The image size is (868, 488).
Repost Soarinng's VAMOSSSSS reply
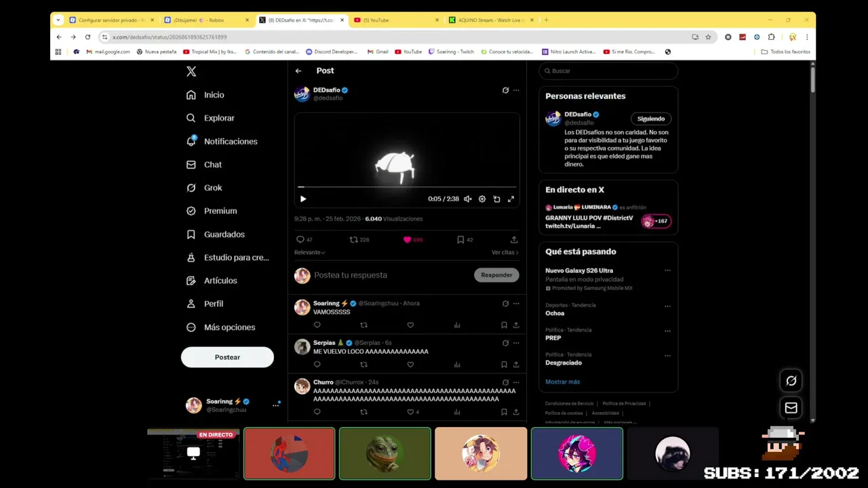(363, 325)
